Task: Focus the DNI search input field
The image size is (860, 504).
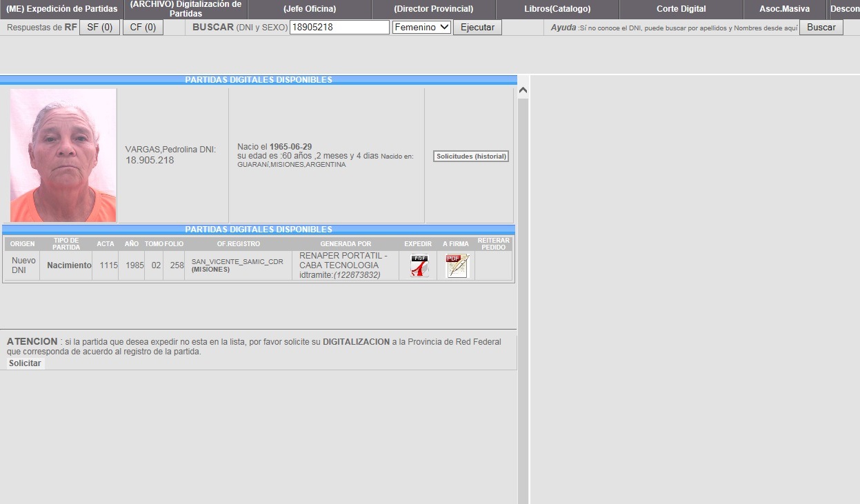Action: [x=339, y=28]
